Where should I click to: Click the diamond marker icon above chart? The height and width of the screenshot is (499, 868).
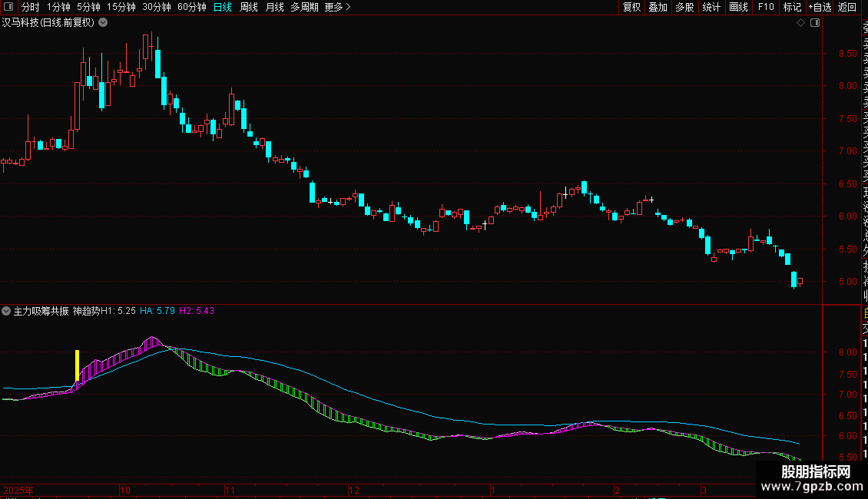(x=800, y=23)
